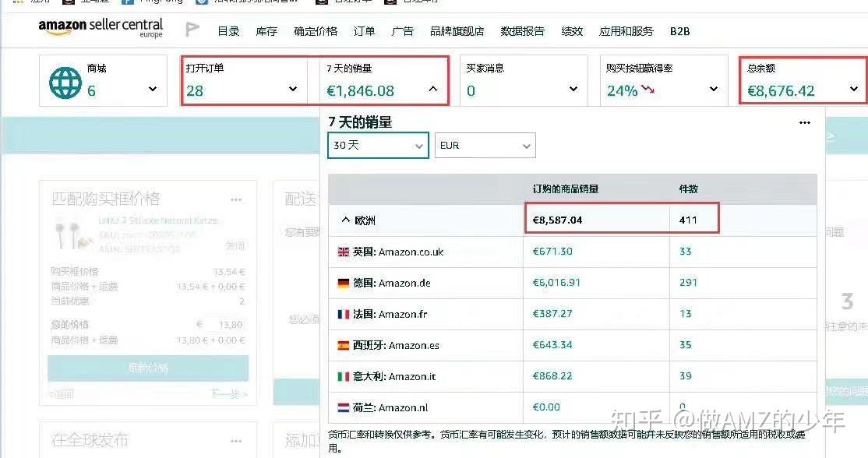This screenshot has height=458, width=868.
Task: Open the 绩效 menu
Action: (572, 31)
